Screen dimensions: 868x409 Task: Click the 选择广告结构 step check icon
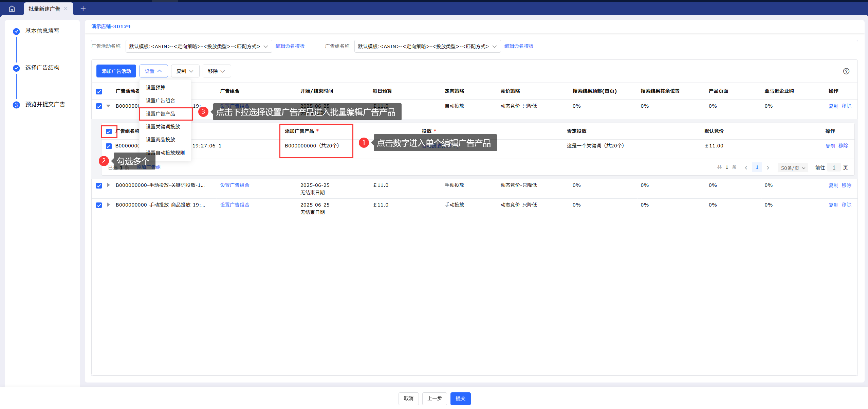[x=16, y=68]
